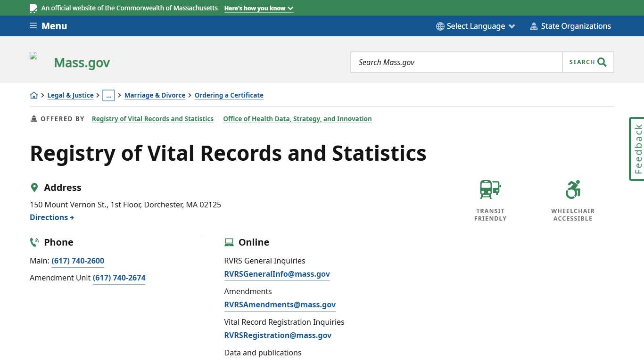Click the globe icon beside Select Language
This screenshot has height=362, width=644.
pyautogui.click(x=440, y=26)
